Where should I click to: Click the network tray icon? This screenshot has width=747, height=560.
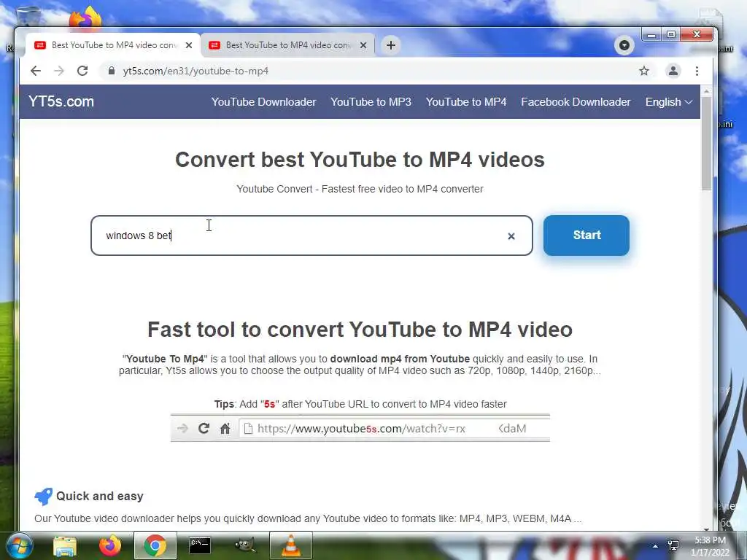(673, 545)
